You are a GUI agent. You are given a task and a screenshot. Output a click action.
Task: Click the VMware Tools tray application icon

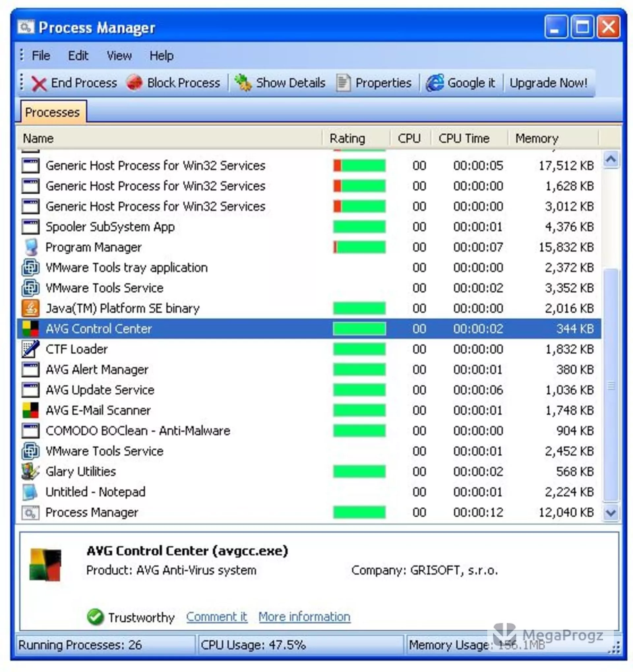click(30, 268)
